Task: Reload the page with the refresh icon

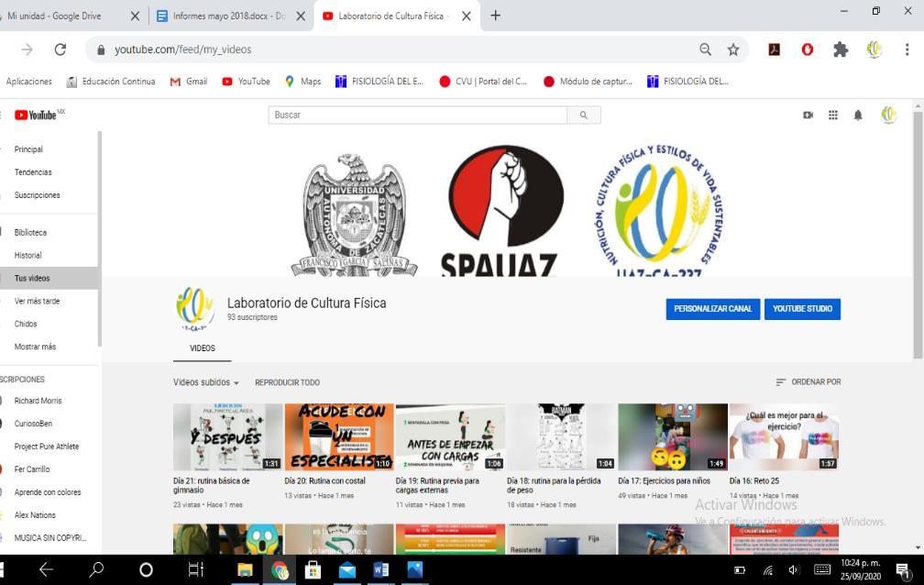Action: (60, 50)
